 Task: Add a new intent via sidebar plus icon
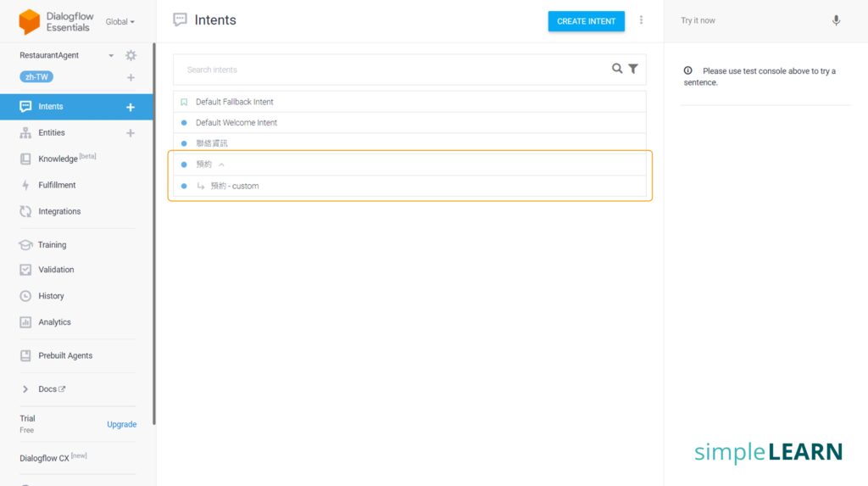131,108
